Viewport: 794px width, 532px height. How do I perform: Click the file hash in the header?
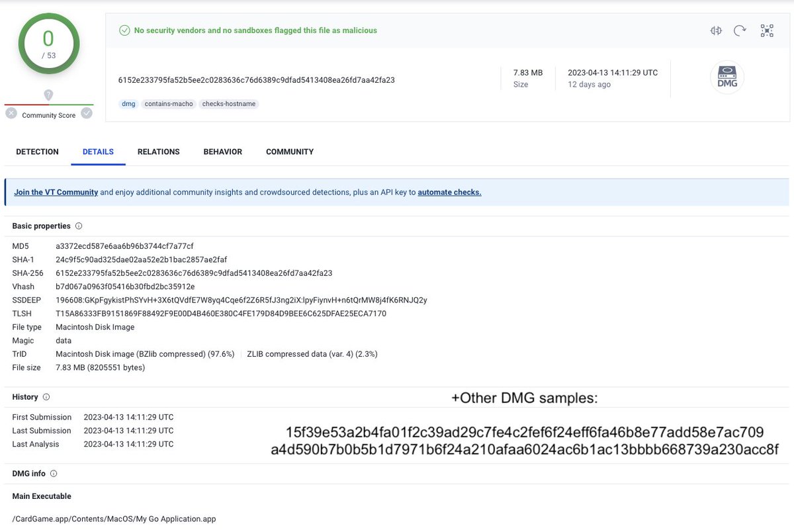coord(257,80)
